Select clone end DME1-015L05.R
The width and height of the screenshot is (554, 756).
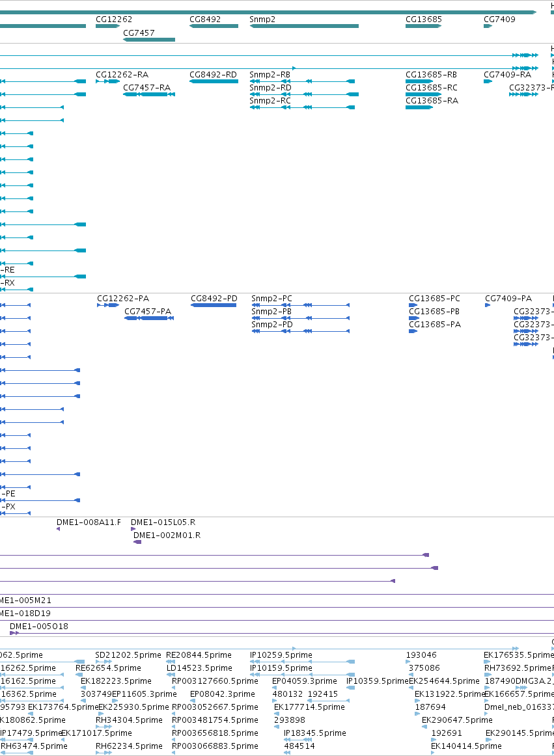(x=163, y=522)
